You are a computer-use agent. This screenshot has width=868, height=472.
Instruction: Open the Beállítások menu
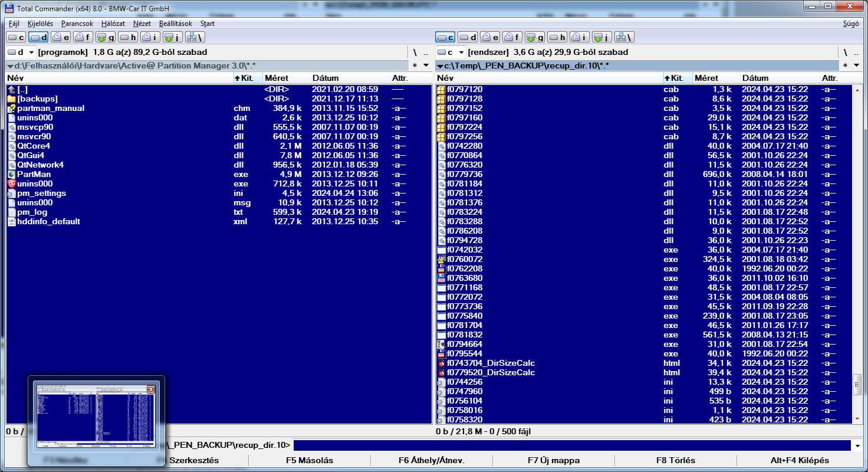[x=176, y=24]
